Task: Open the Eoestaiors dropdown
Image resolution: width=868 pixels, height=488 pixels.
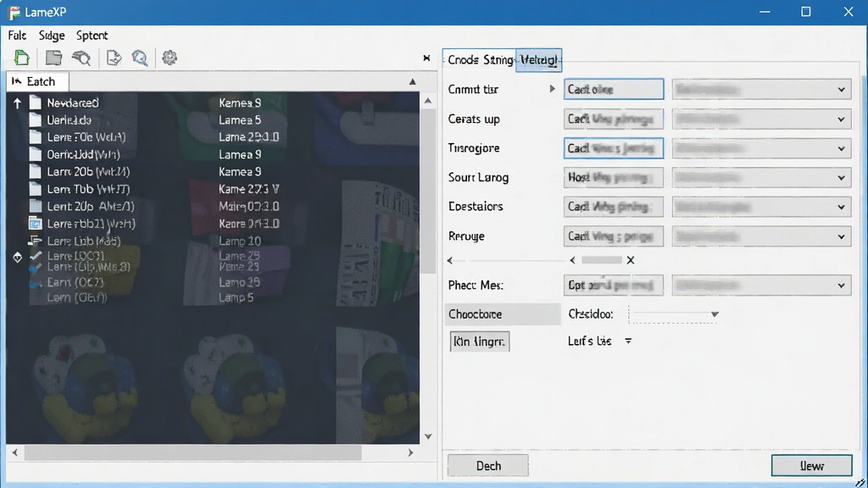Action: point(762,207)
